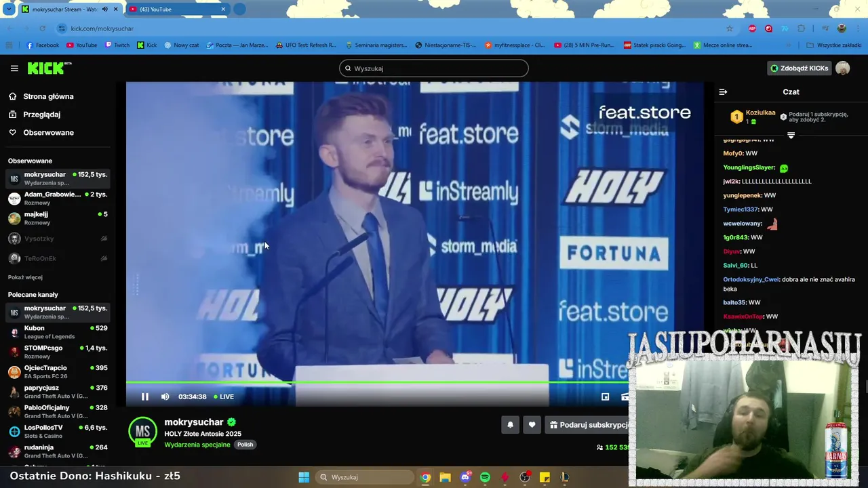Focus the Wyszukaj search field on Kick
This screenshot has width=868, height=488.
click(x=434, y=68)
